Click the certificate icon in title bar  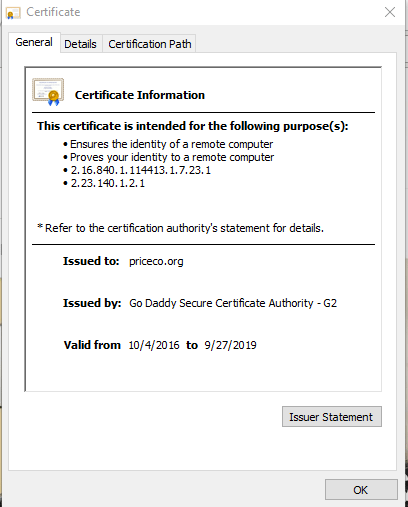[13, 13]
